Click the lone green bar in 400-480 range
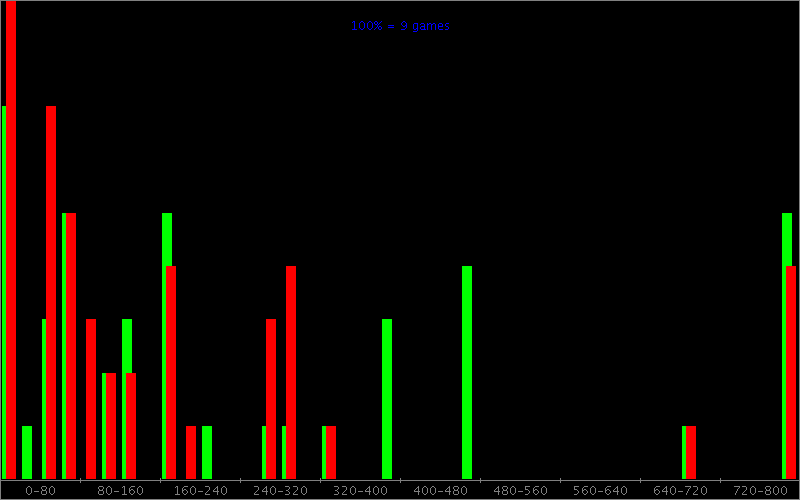This screenshot has width=800, height=500. tap(467, 372)
